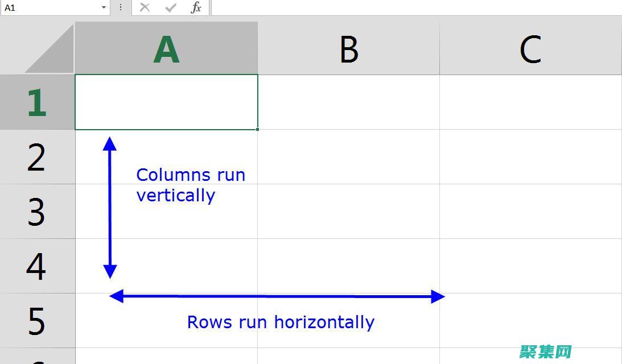Select cell B1
622x364 pixels.
tap(348, 102)
